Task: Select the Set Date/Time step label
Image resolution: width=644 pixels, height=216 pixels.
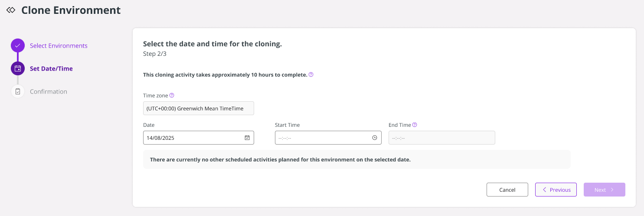Action: coord(51,68)
